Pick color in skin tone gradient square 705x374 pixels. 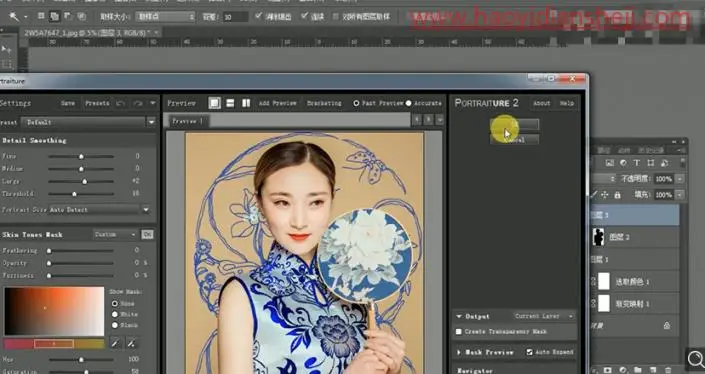(x=54, y=312)
